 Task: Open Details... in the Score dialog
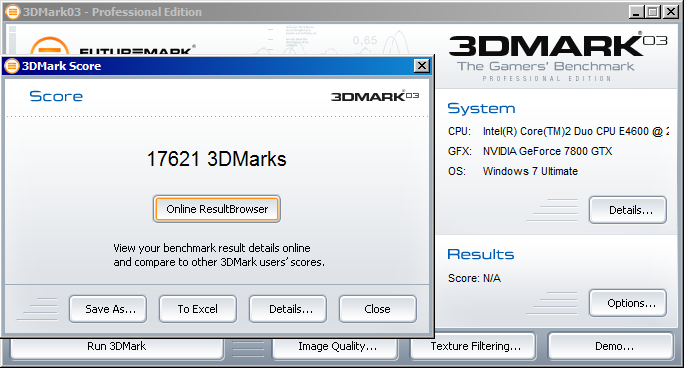coord(288,309)
